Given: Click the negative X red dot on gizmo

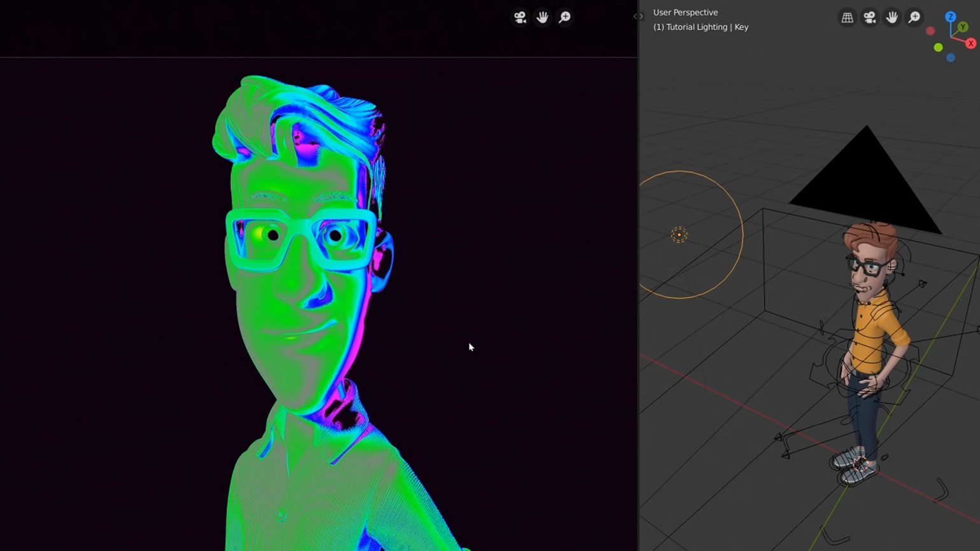Looking at the screenshot, I should (930, 31).
